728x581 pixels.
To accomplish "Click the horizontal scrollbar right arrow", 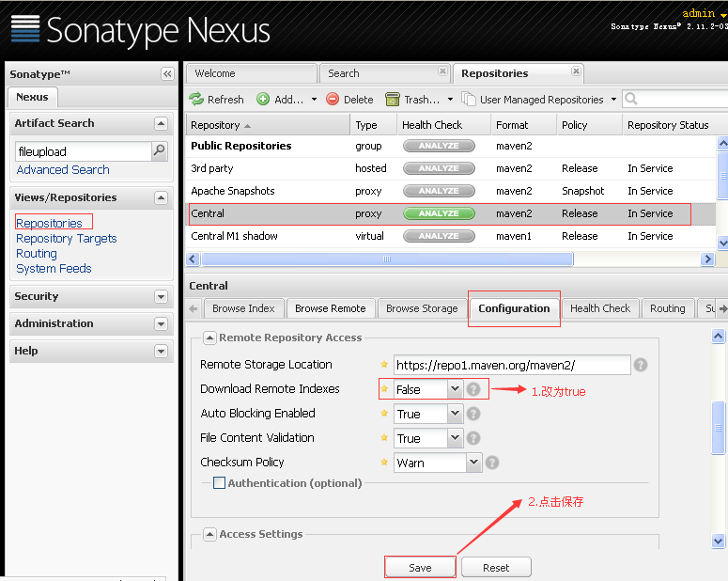I will click(x=707, y=259).
